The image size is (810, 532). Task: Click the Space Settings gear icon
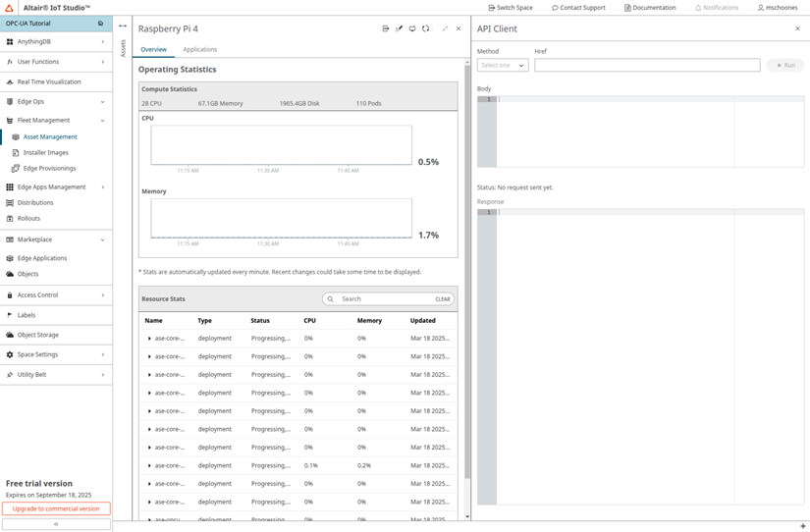point(10,355)
